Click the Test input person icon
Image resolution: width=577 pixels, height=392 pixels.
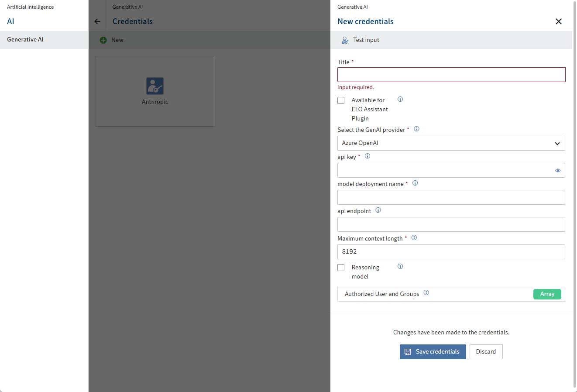(345, 40)
